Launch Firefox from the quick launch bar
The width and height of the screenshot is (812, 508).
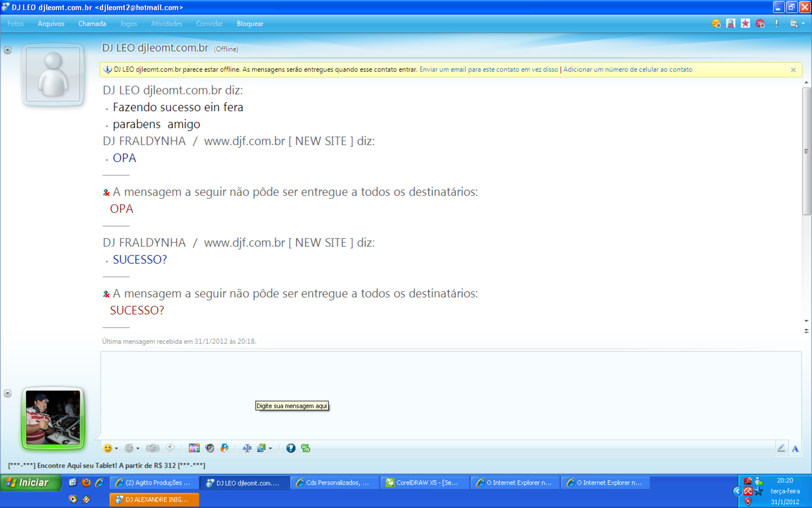pos(86,482)
